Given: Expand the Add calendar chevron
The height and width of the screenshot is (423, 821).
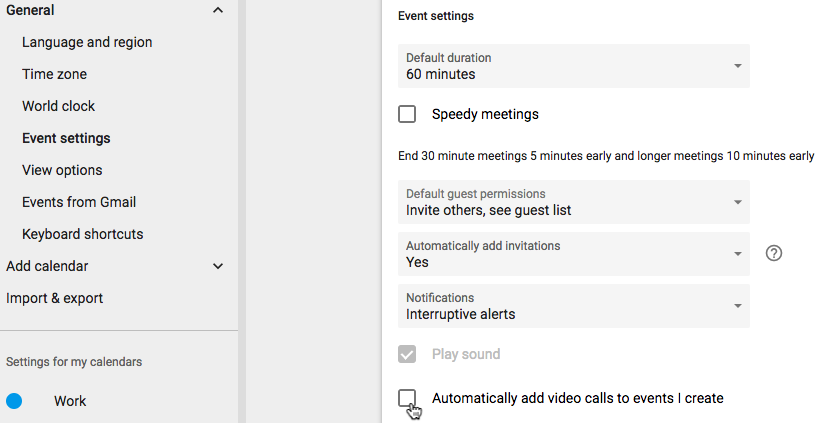Looking at the screenshot, I should pos(218,266).
